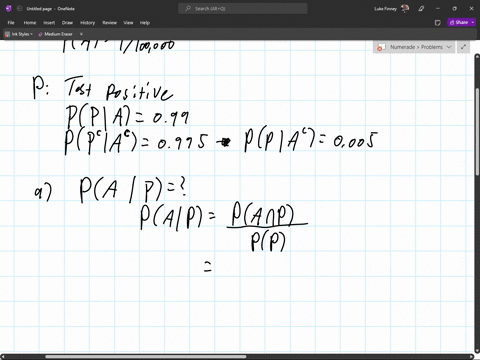Click the notebook icon beside Numerade
This screenshot has height=360, width=480.
click(381, 47)
